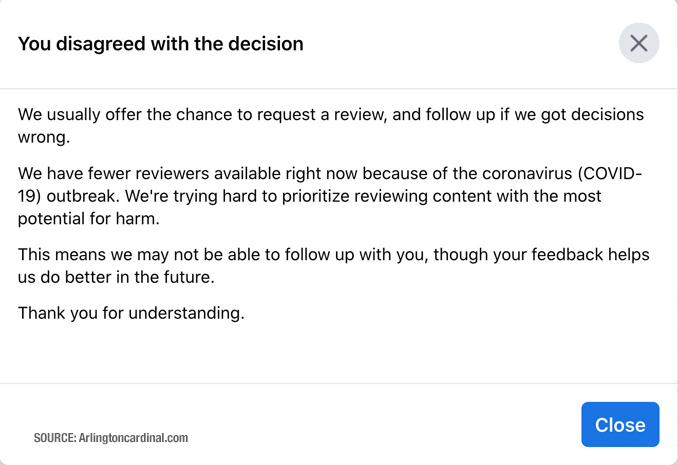This screenshot has height=465, width=678.
Task: Click 'potential for harm.' text
Action: (89, 219)
